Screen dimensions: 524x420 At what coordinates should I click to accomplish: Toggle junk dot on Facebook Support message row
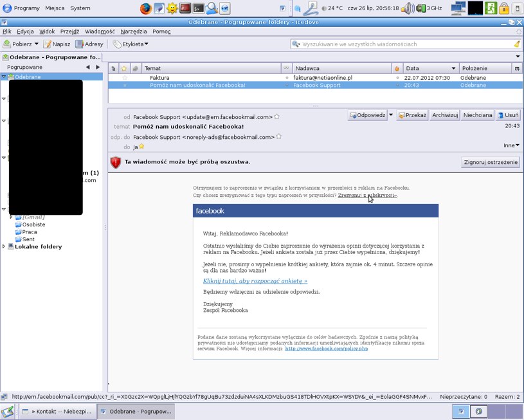point(397,86)
